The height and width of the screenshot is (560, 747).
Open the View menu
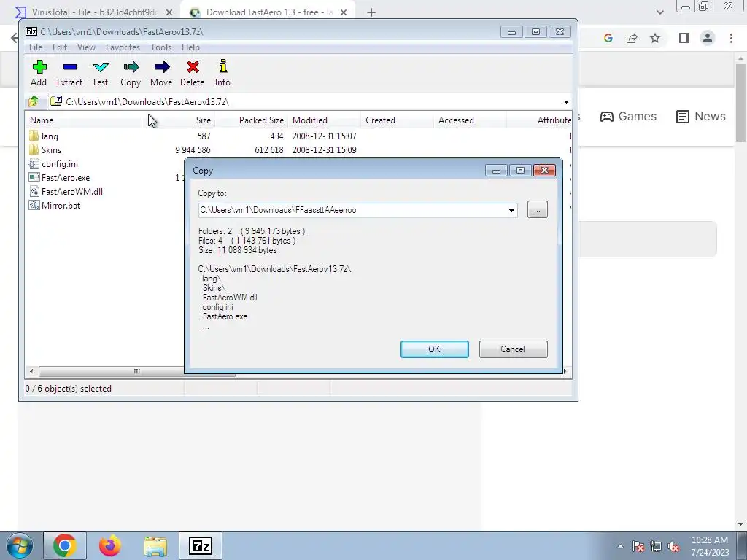[86, 47]
